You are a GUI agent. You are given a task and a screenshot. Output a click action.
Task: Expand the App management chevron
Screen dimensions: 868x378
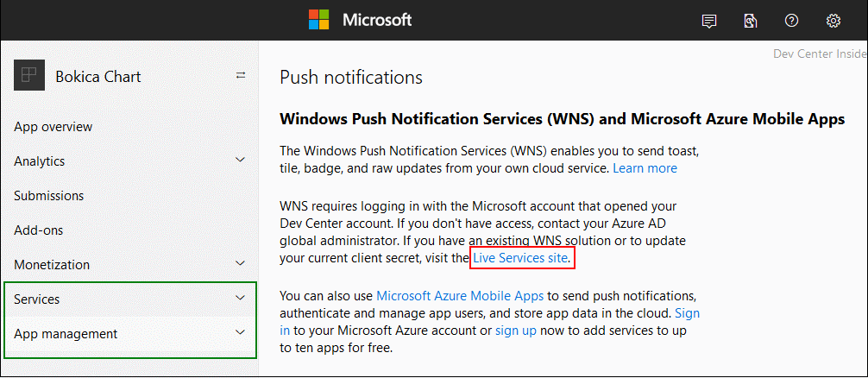pos(241,333)
